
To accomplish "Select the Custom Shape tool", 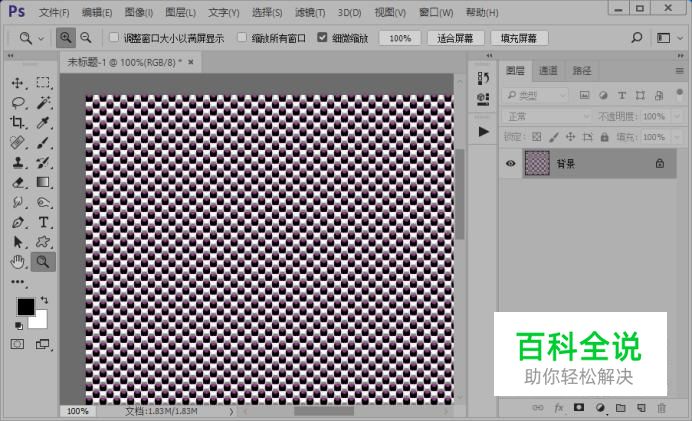I will (43, 242).
